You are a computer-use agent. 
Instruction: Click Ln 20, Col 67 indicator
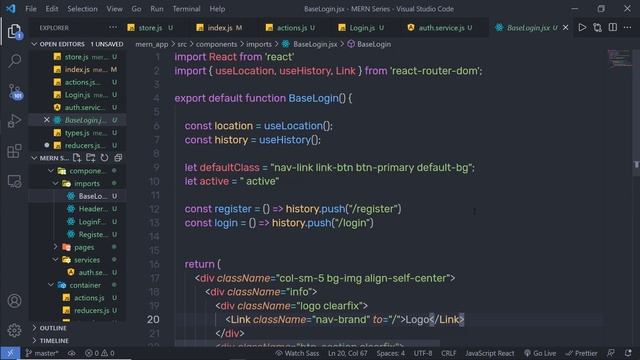pos(348,353)
